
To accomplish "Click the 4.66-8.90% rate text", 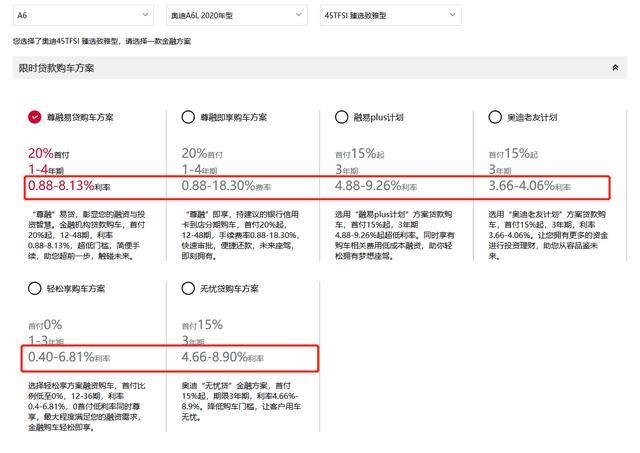I will (x=222, y=357).
